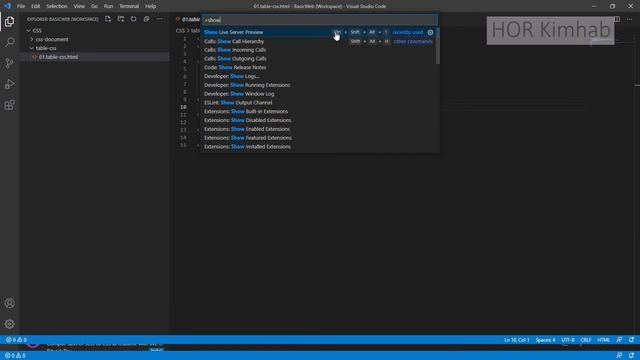Open editor More Actions ellipsis at top right
The image size is (640, 360).
click(x=630, y=19)
